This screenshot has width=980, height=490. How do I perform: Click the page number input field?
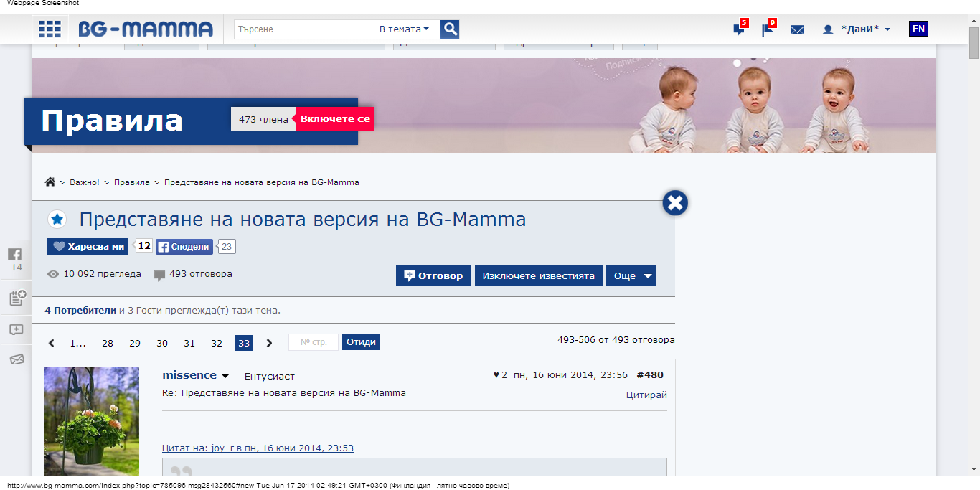(x=313, y=342)
